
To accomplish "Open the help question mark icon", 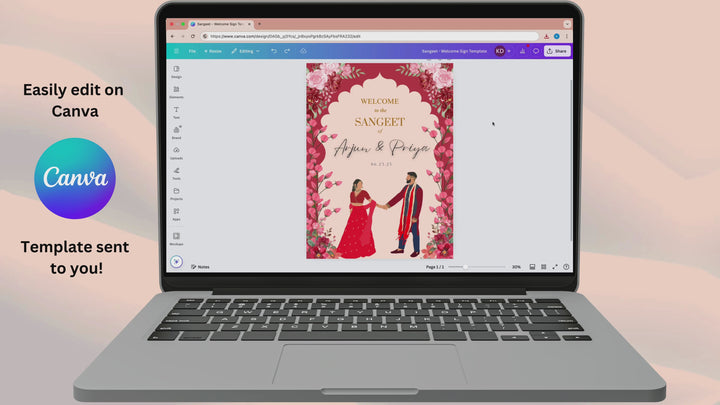I will (x=566, y=267).
